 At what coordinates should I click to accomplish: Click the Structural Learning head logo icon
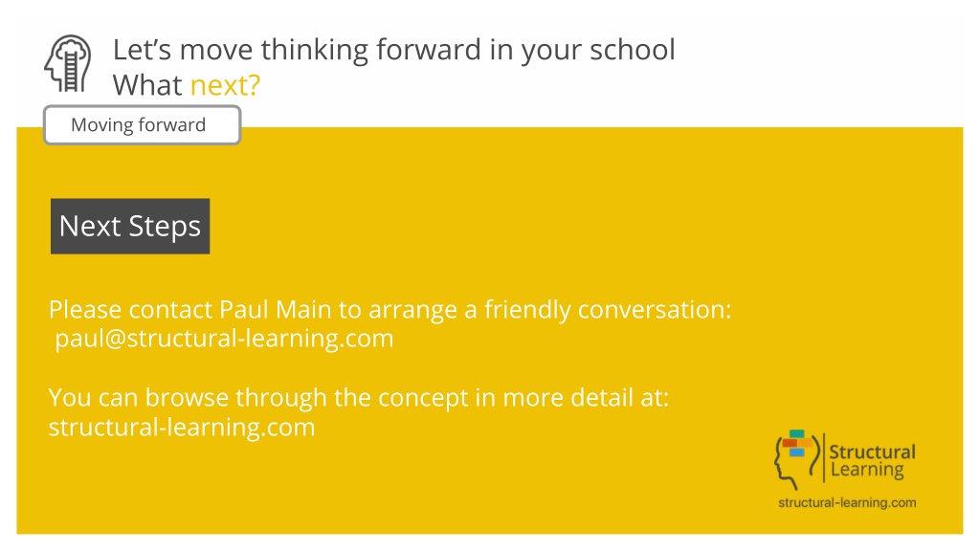(x=797, y=459)
